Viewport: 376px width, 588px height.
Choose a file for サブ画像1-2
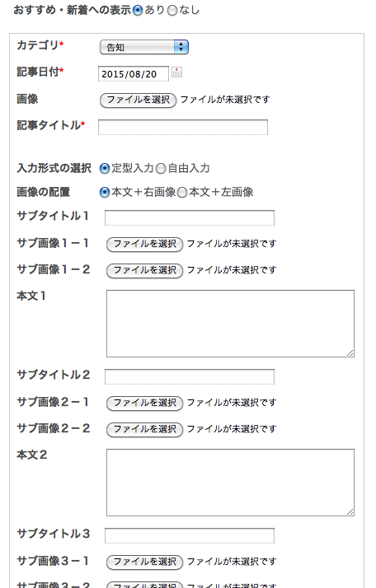click(x=144, y=270)
